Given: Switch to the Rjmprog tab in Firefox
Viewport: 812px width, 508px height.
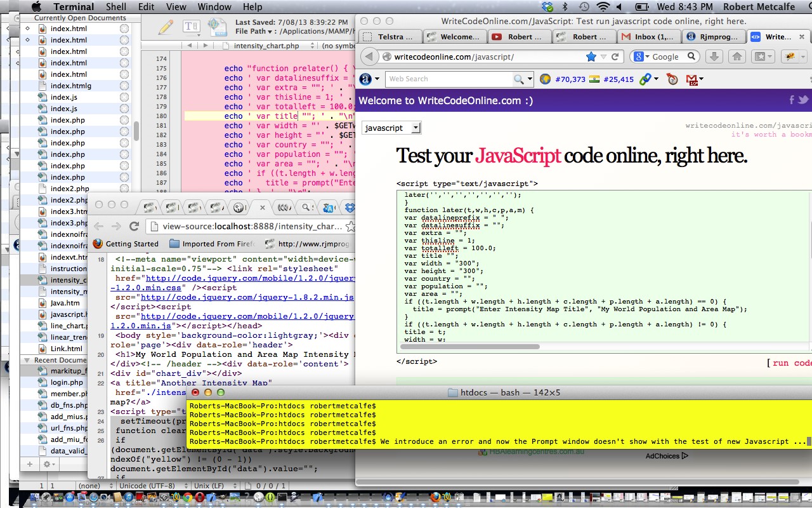Looking at the screenshot, I should click(x=713, y=37).
